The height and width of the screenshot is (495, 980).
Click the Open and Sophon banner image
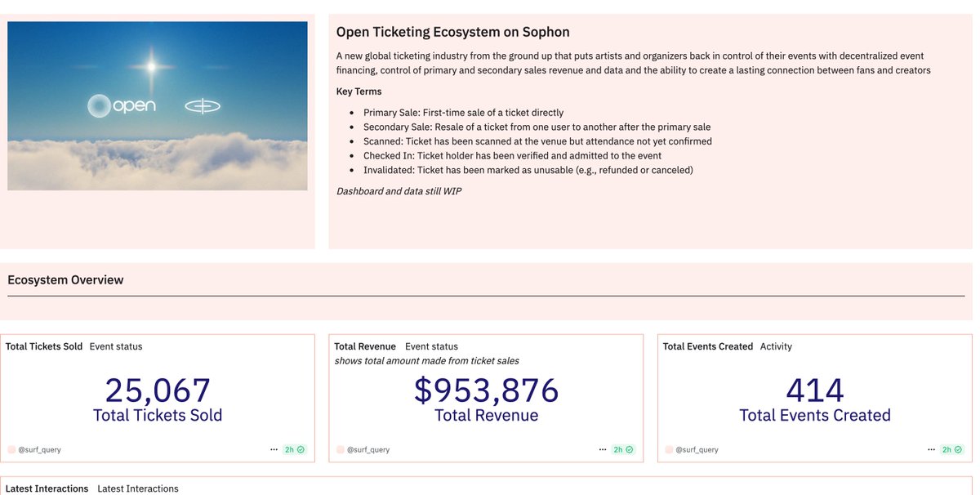[158, 106]
